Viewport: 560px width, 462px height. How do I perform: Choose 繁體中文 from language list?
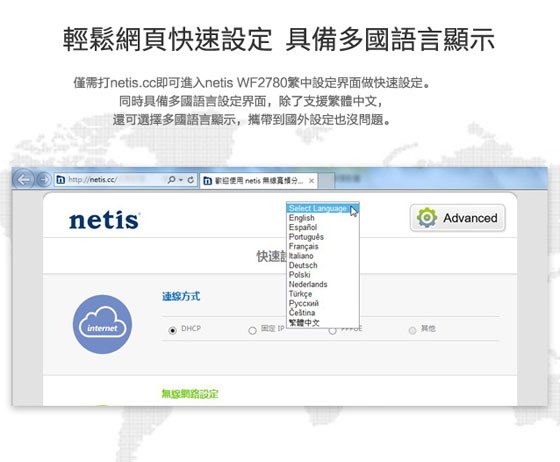click(304, 323)
